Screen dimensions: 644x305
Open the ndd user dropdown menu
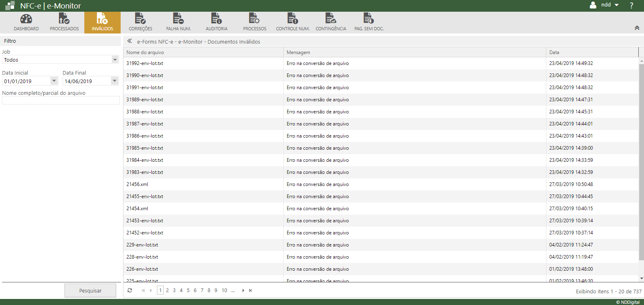point(610,5)
